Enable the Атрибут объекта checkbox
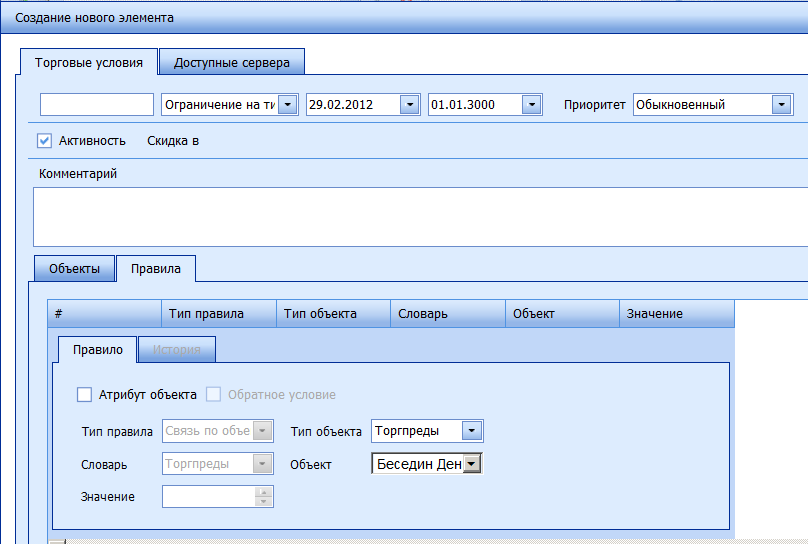Screen dimensions: 808x544 tap(85, 395)
